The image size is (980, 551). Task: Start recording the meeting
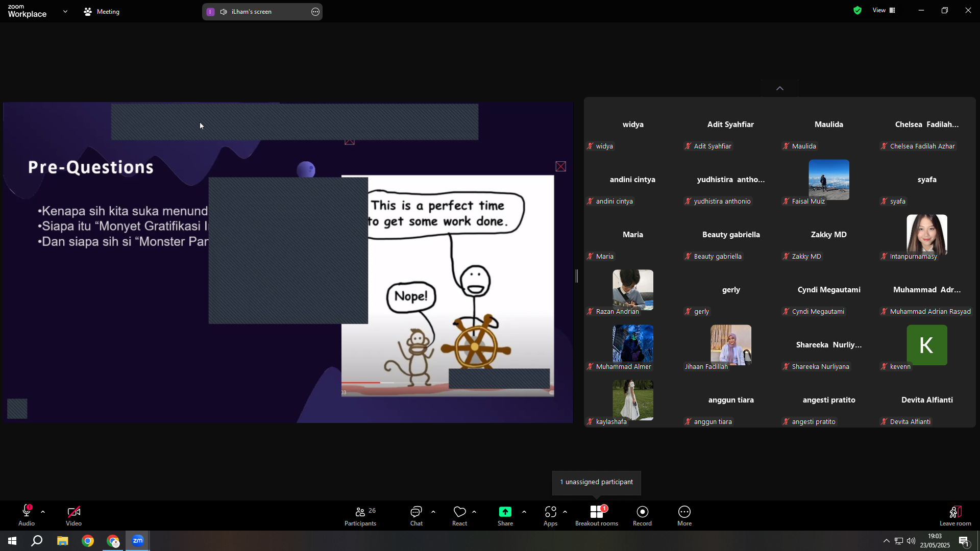pos(642,515)
